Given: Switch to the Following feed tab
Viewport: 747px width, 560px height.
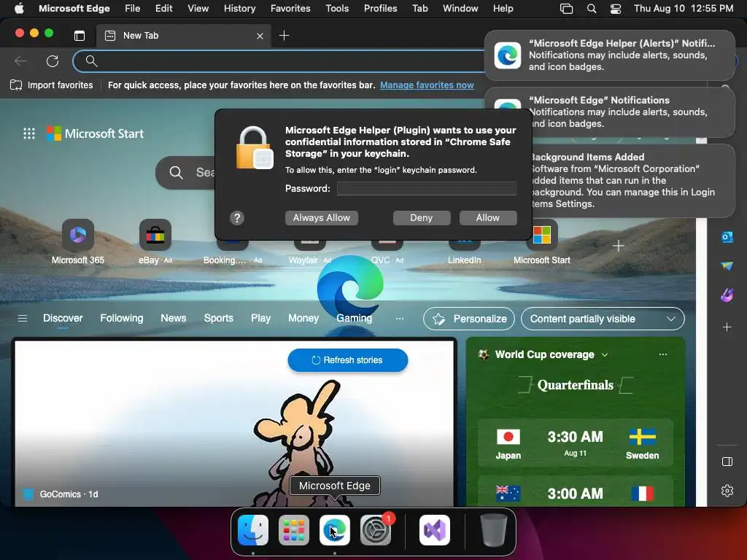Looking at the screenshot, I should (122, 318).
